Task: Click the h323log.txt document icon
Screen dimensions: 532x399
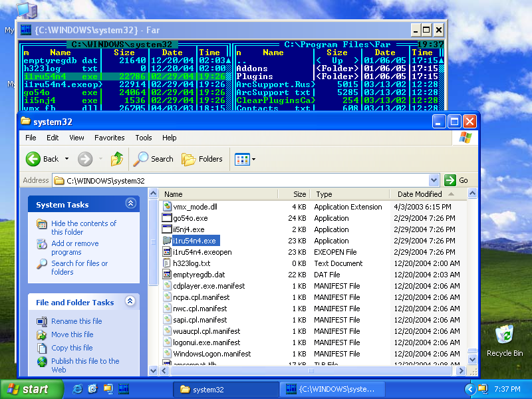Action: [167, 263]
